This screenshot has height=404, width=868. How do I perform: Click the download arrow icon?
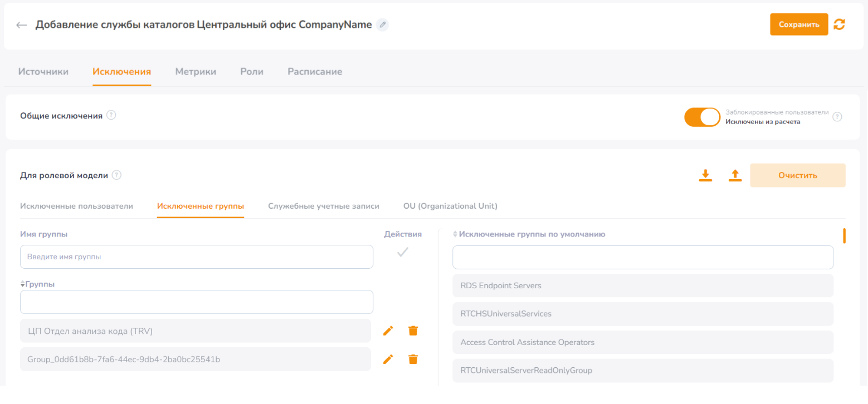click(706, 175)
